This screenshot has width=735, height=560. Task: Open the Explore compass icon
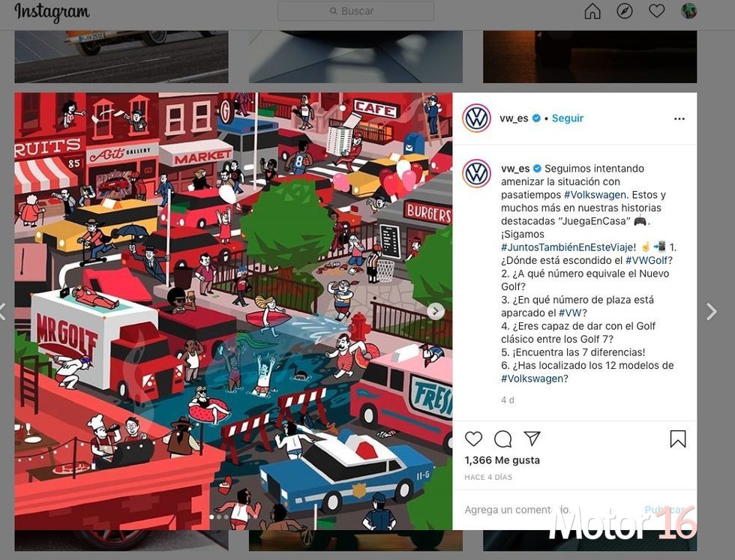pos(624,11)
